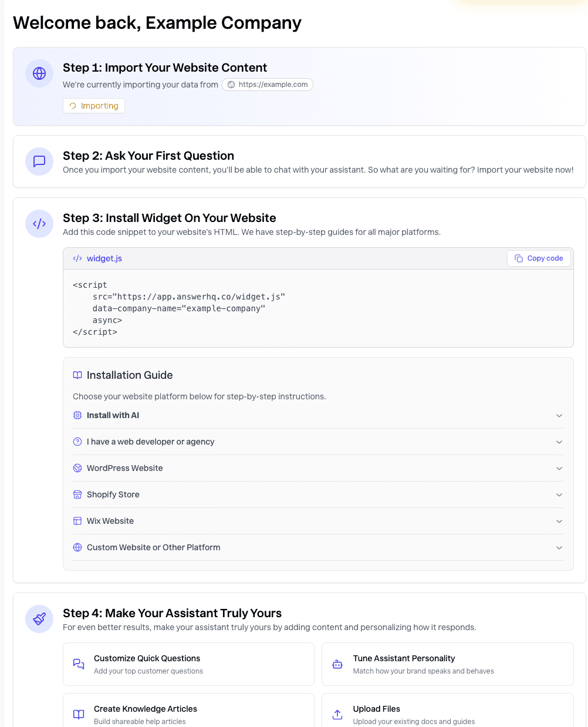This screenshot has width=588, height=727.
Task: Click inside the script code block
Action: point(318,308)
